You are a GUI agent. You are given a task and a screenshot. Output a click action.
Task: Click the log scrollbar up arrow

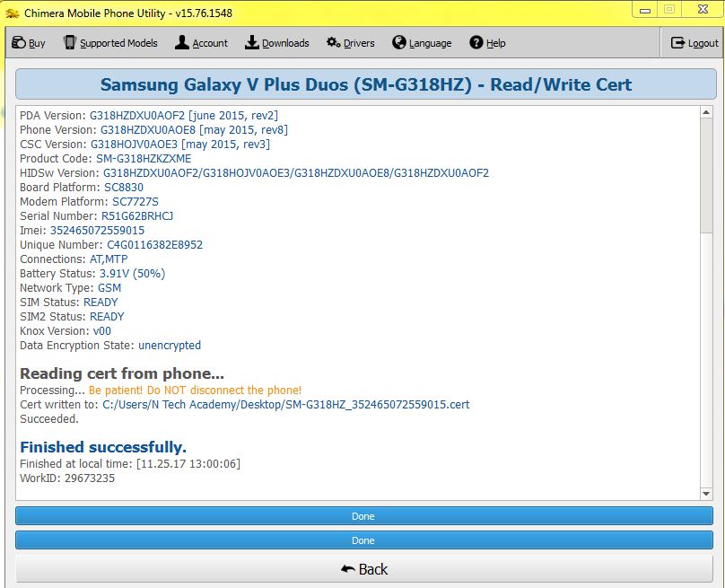[x=706, y=112]
